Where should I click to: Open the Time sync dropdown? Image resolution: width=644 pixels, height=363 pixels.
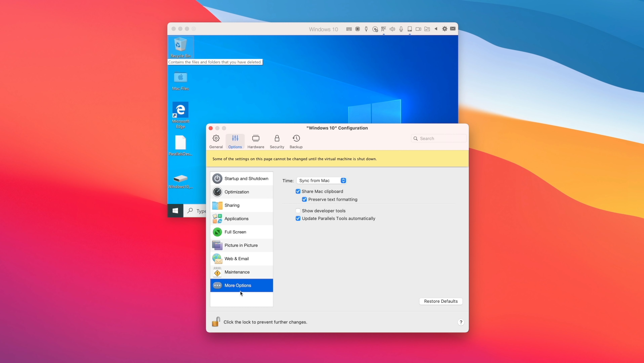(321, 180)
